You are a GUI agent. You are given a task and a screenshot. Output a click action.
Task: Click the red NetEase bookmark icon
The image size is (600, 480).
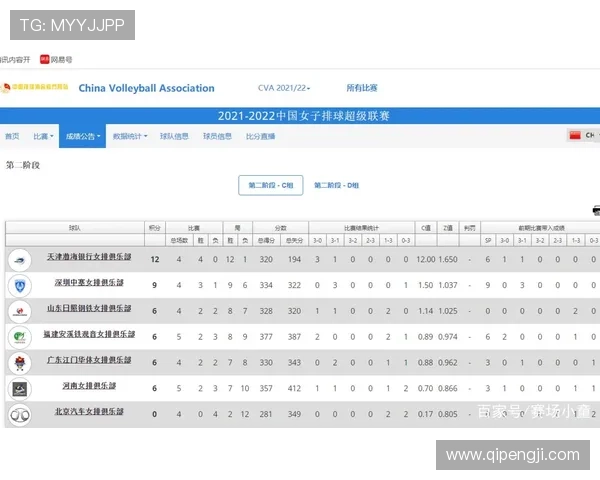(44, 60)
